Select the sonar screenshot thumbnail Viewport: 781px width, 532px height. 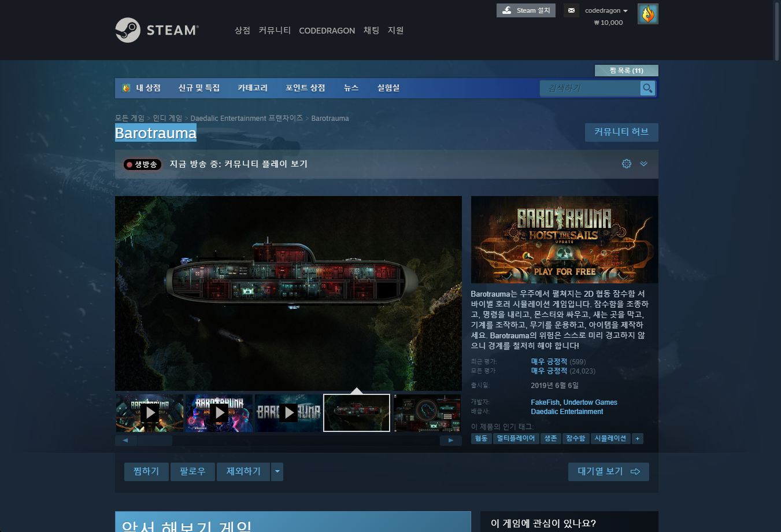pos(427,413)
